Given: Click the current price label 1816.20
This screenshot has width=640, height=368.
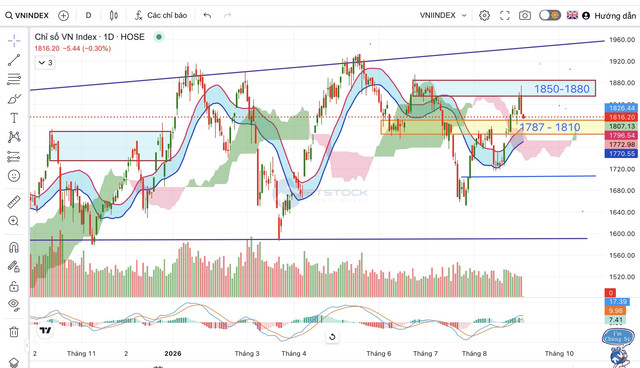Looking at the screenshot, I should 622,117.
